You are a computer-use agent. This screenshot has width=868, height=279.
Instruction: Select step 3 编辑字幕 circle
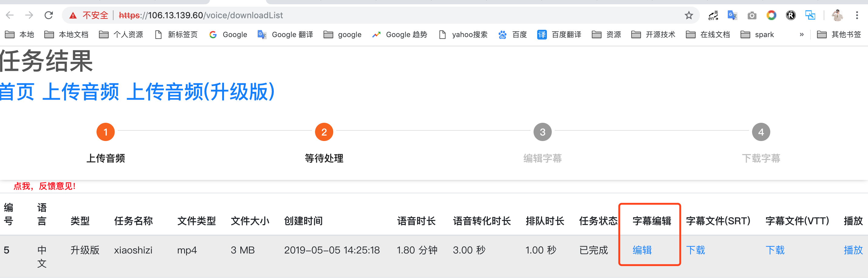click(543, 132)
